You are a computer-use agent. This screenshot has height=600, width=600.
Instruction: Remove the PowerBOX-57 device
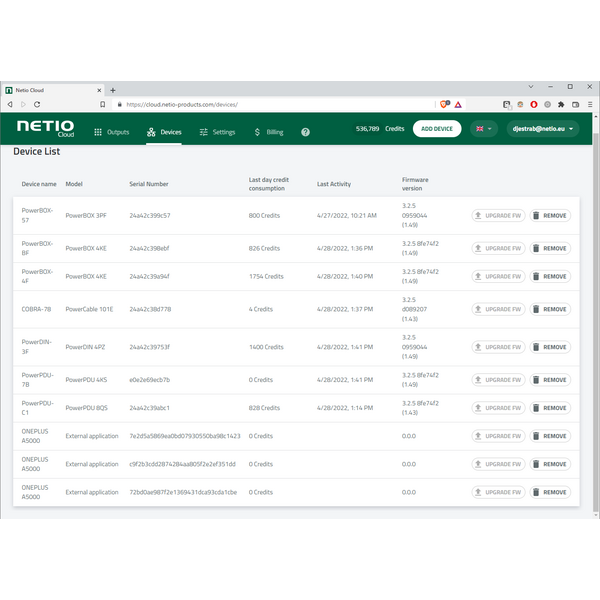coord(548,215)
